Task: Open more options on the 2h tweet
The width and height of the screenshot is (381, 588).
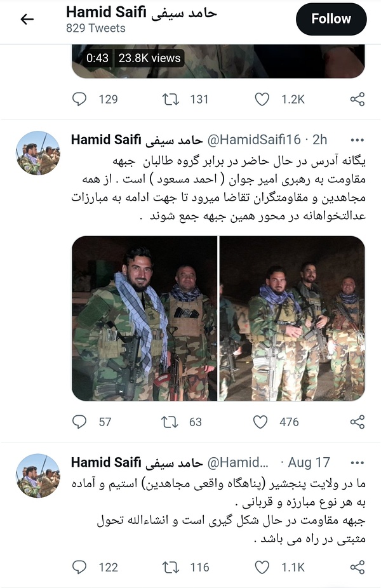Action: pos(357,140)
